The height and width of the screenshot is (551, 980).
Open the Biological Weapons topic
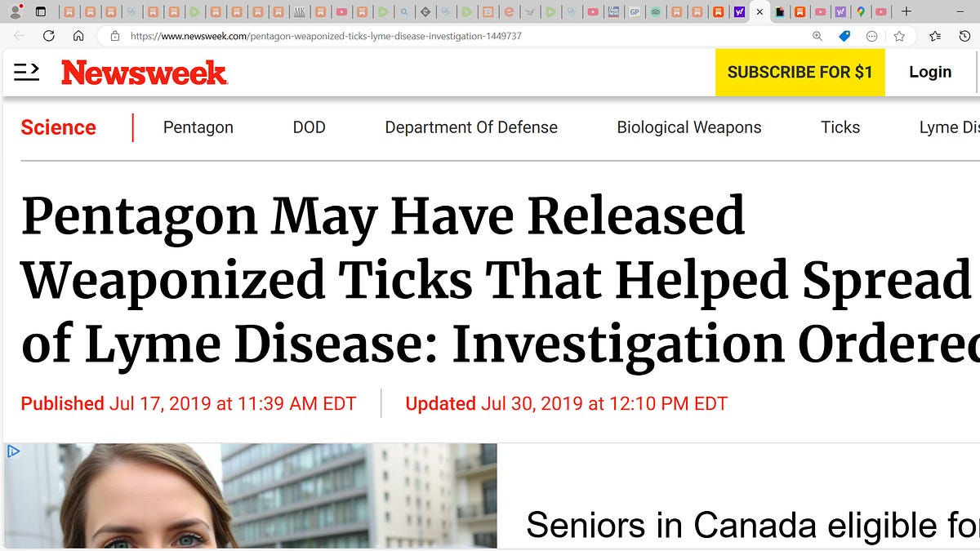[x=689, y=127]
